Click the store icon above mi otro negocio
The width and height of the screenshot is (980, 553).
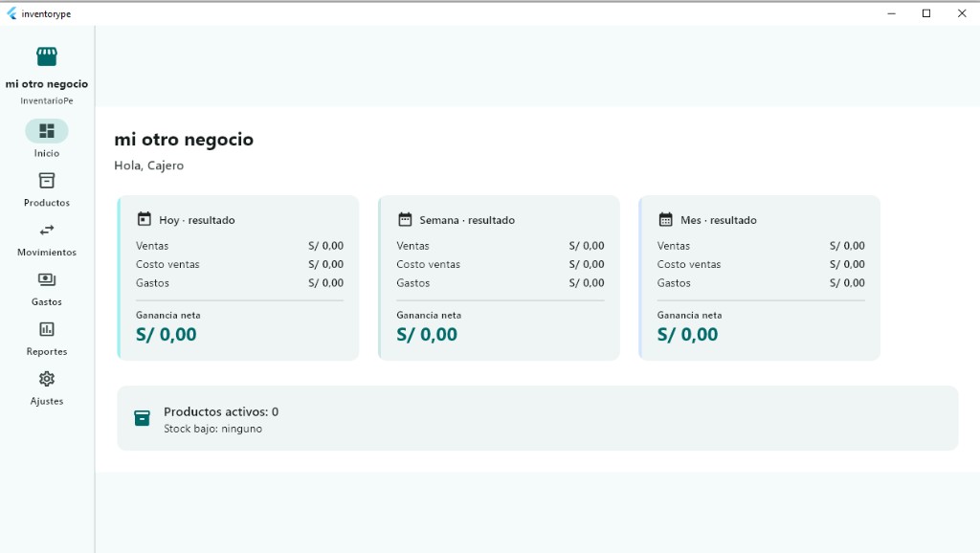(x=46, y=56)
